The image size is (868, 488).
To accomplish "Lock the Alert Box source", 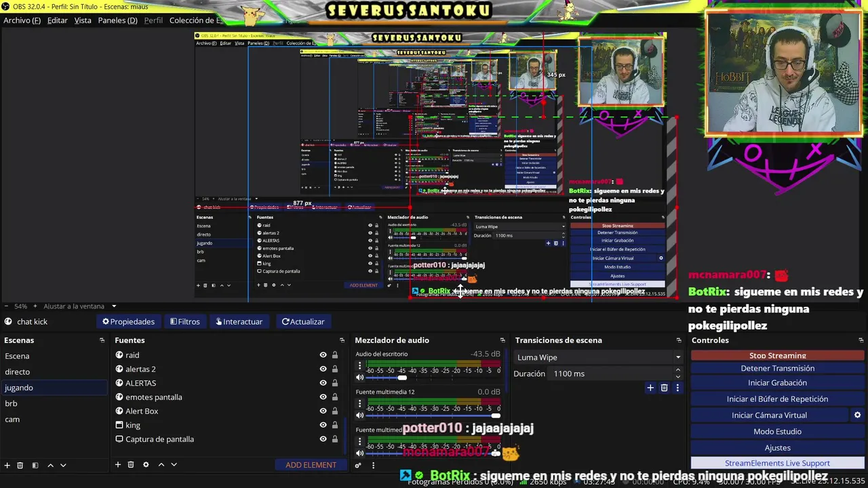I will point(334,411).
